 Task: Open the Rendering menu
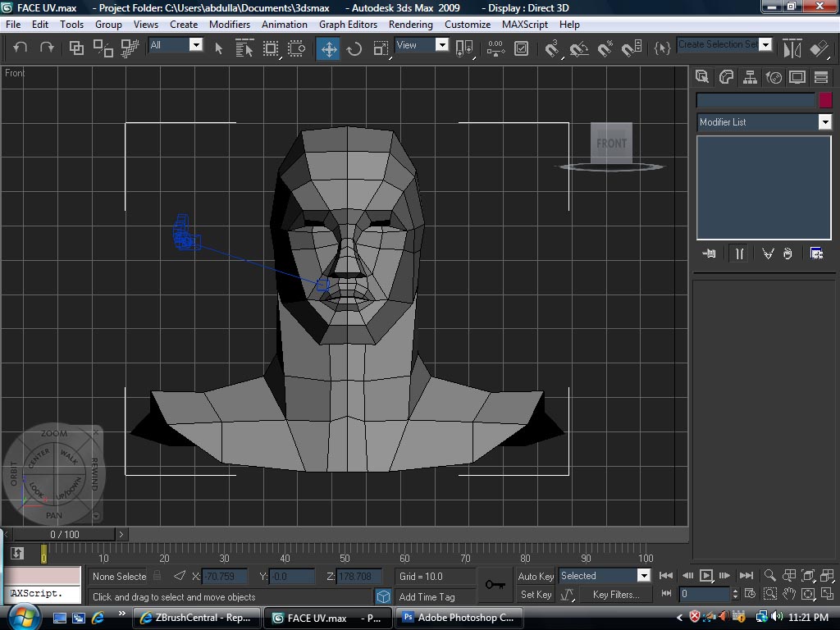point(411,25)
